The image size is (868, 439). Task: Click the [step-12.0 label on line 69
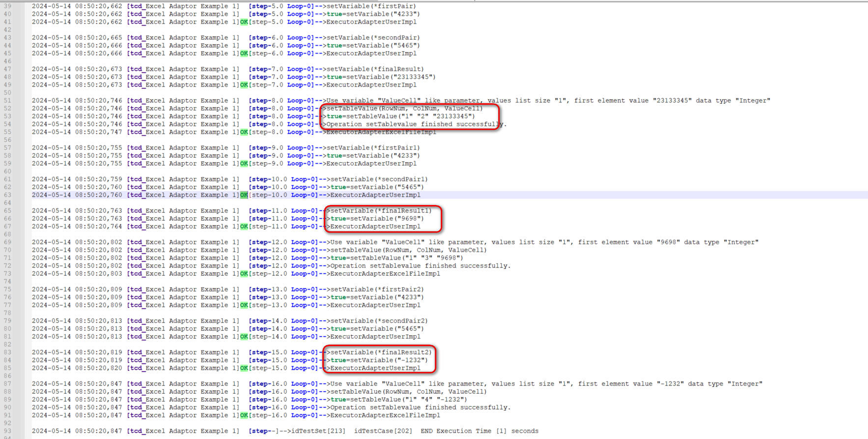[x=268, y=242]
